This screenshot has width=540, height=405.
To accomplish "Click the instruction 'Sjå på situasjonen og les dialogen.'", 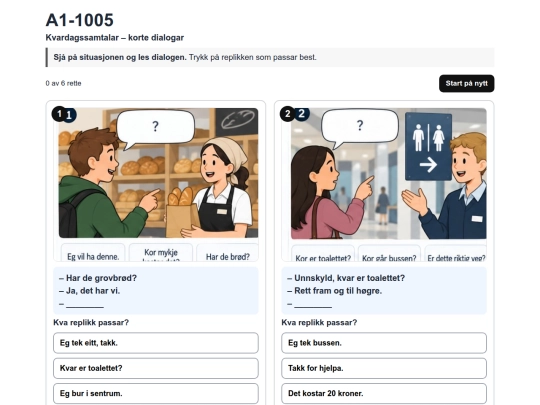I will click(x=120, y=57).
